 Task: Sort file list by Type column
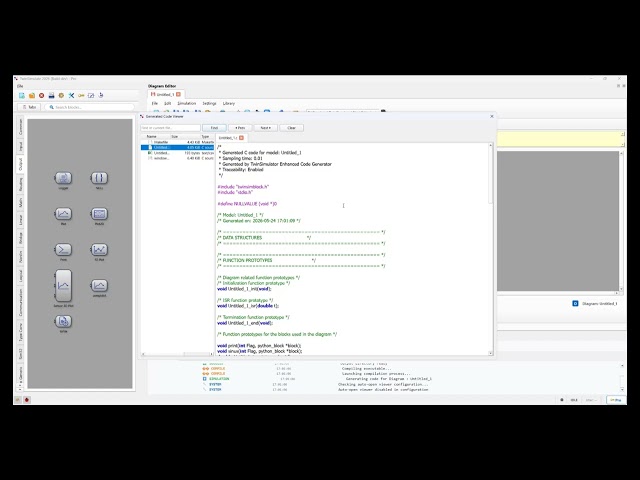[207, 136]
